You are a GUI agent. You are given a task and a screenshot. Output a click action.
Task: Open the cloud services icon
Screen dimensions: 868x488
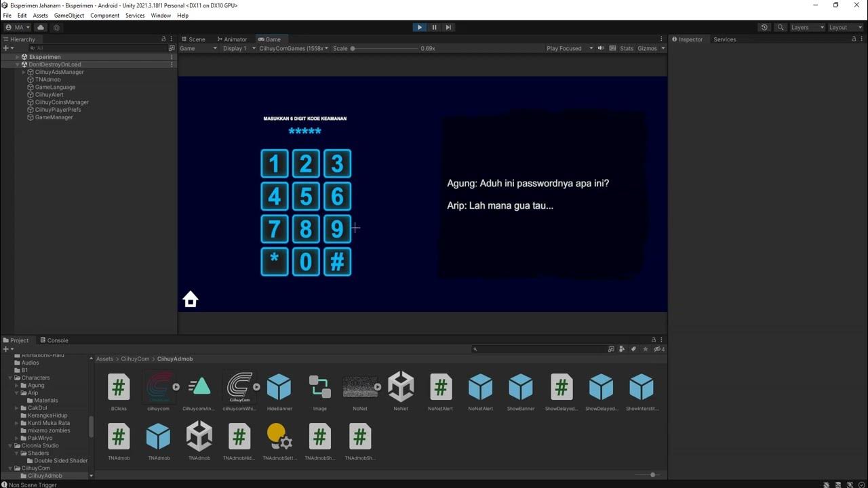(41, 27)
